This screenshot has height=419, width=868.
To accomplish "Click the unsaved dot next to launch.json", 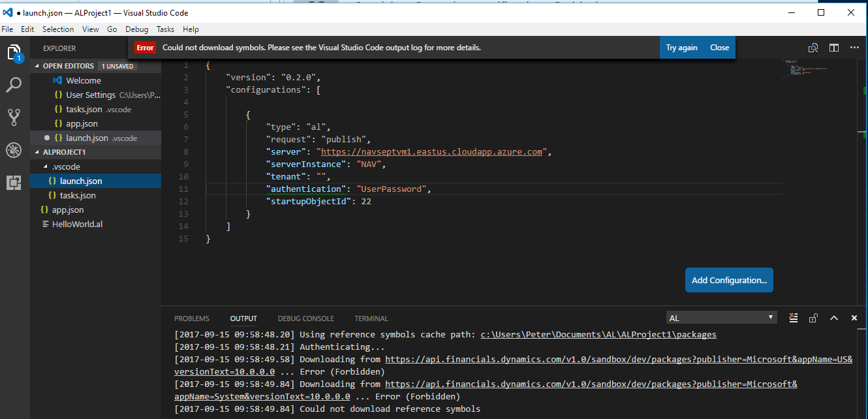I will (x=46, y=138).
